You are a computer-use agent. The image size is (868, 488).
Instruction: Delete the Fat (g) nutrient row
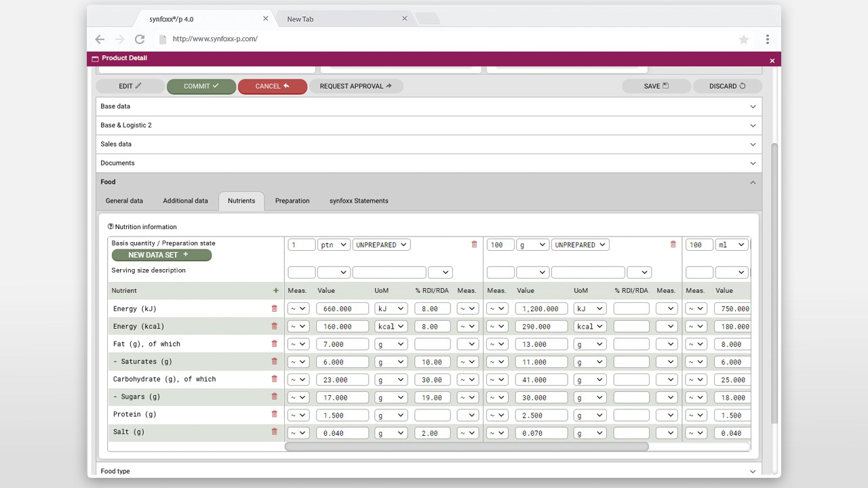pos(275,344)
